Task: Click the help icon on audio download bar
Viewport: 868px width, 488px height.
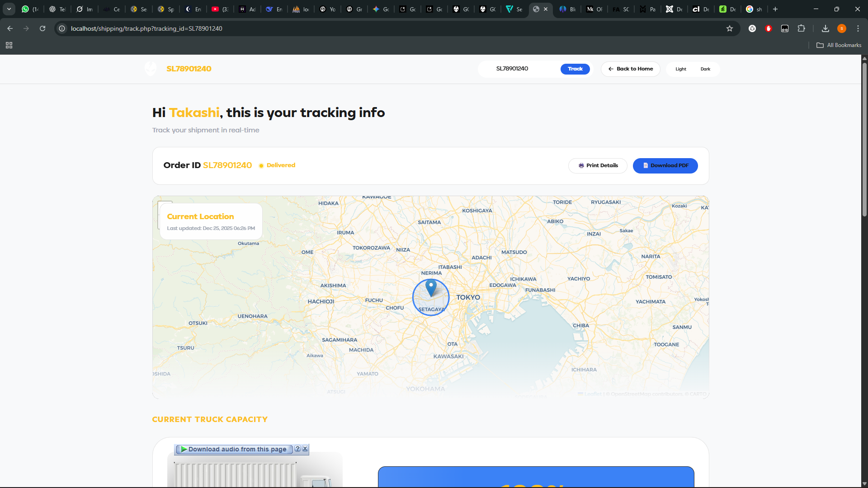Action: (x=297, y=449)
